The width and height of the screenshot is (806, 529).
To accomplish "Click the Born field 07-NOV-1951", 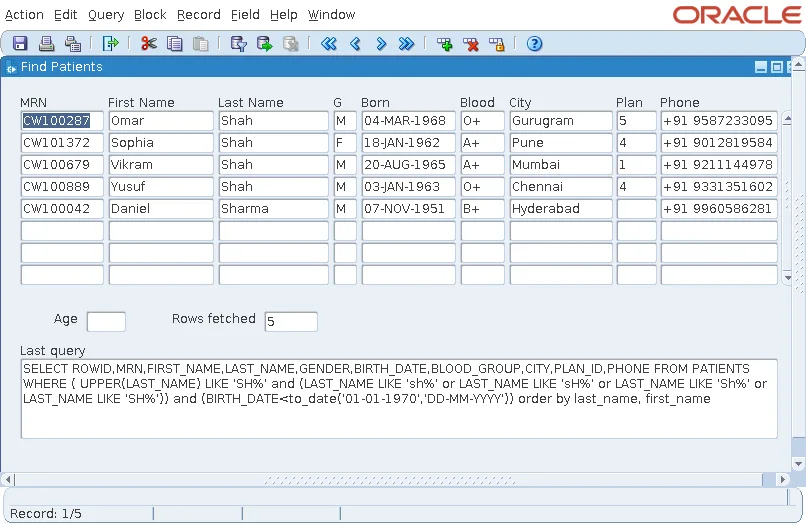I will point(409,209).
